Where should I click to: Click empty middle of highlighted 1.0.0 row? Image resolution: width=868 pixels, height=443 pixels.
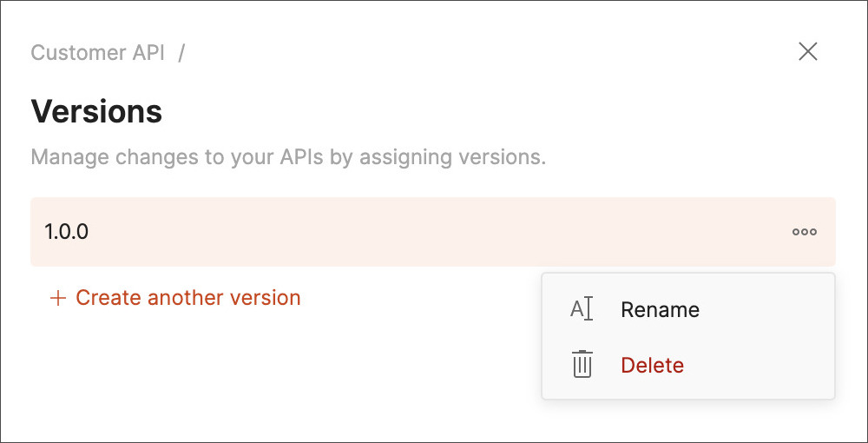431,232
